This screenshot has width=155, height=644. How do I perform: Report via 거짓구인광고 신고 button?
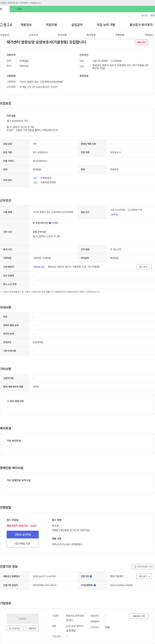(143, 567)
